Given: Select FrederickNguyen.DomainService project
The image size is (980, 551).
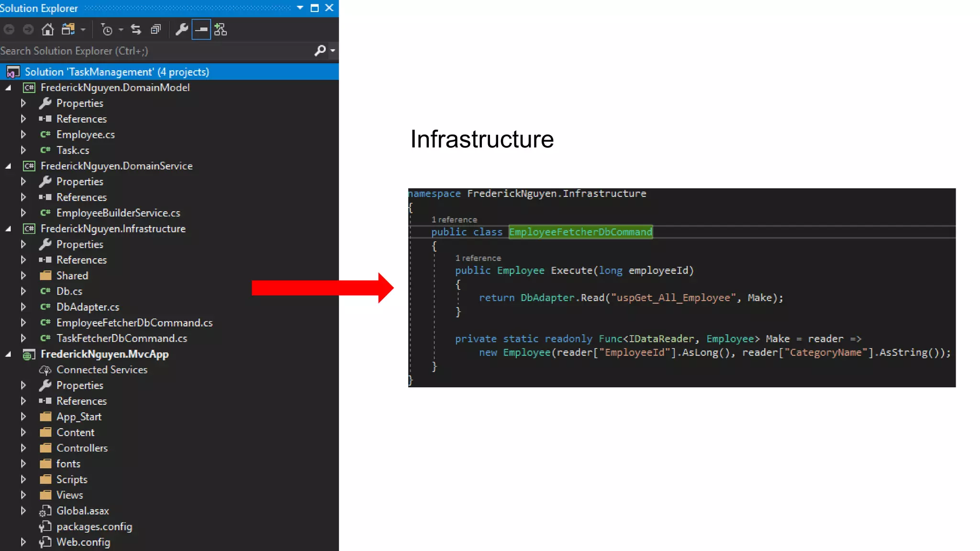Looking at the screenshot, I should [x=117, y=166].
